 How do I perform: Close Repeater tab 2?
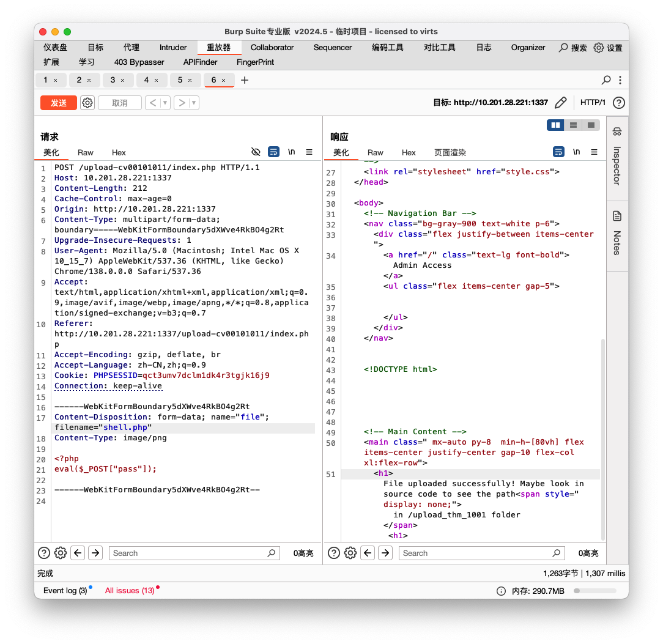89,80
